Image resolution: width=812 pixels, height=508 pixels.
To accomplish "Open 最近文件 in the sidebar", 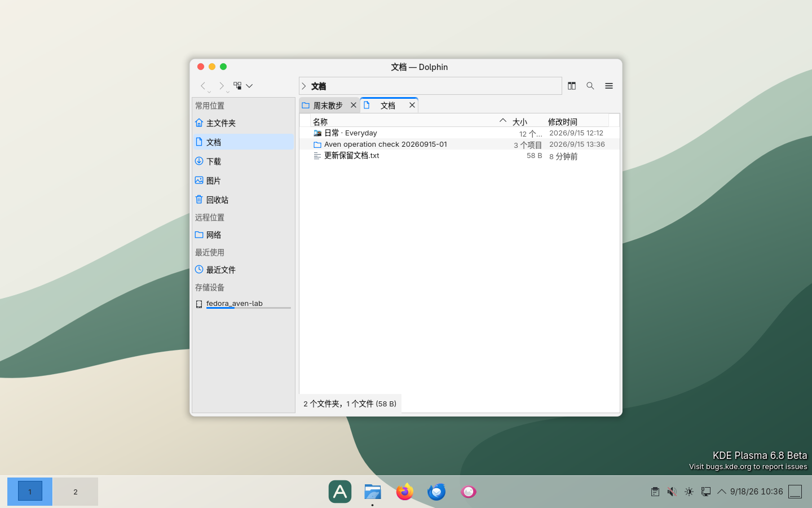I will [243, 270].
